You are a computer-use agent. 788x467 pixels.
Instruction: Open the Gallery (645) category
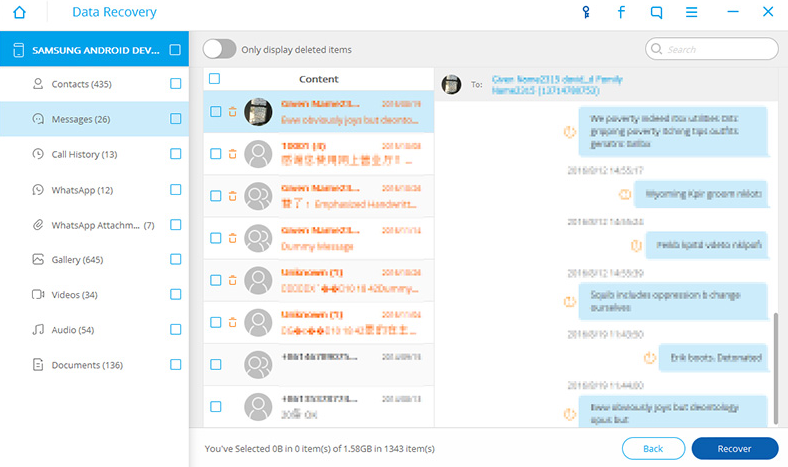[94, 259]
